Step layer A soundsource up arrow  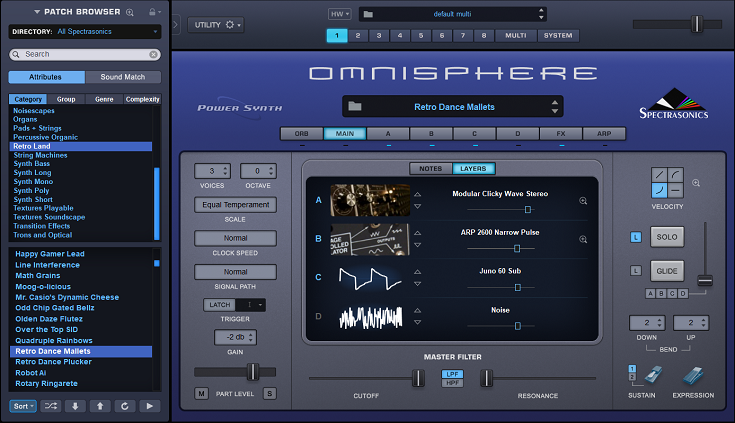[418, 195]
